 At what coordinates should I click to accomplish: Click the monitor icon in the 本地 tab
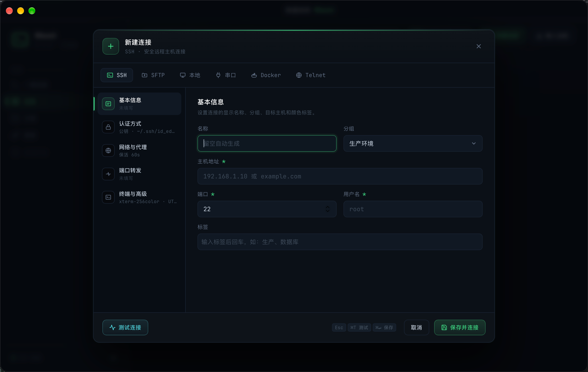pyautogui.click(x=183, y=75)
